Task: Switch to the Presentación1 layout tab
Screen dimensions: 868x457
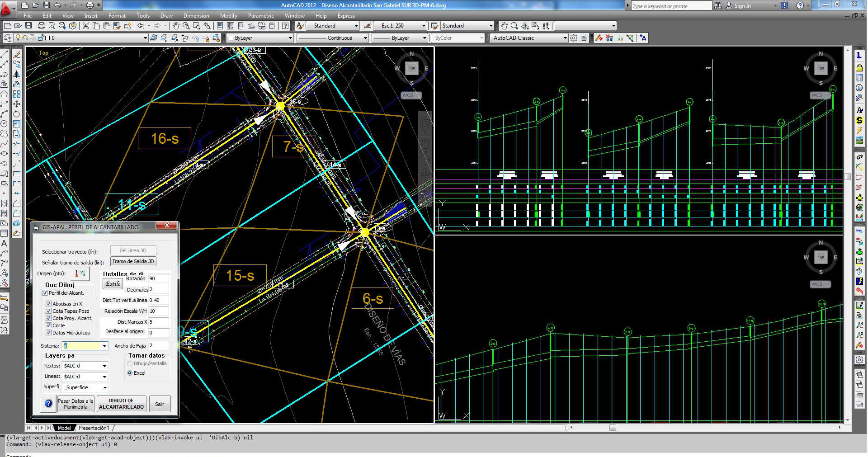Action: 94,428
